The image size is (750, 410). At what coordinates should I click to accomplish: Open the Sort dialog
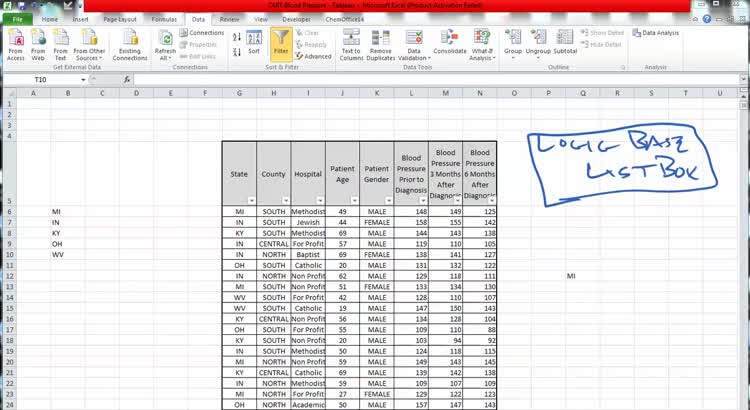click(254, 43)
